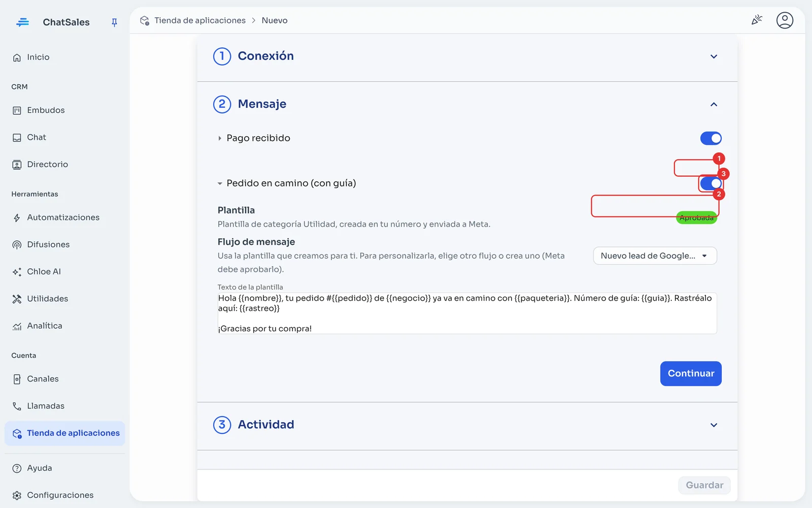Click the Canales phone icon
Image resolution: width=812 pixels, height=508 pixels.
pos(17,379)
